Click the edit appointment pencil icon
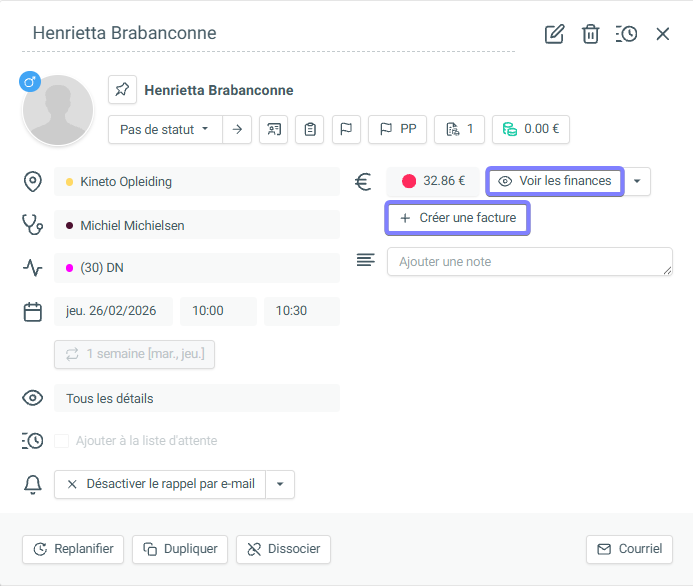 [x=554, y=34]
